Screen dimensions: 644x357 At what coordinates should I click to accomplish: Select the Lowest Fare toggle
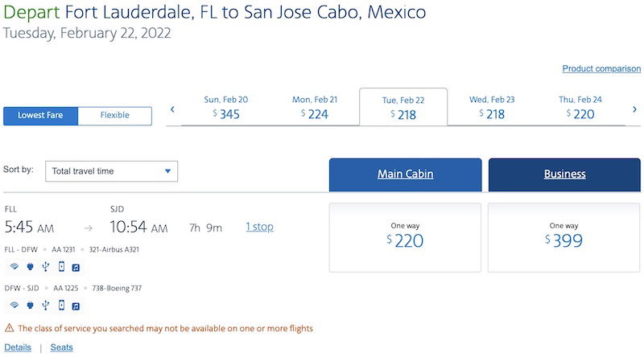pos(41,116)
